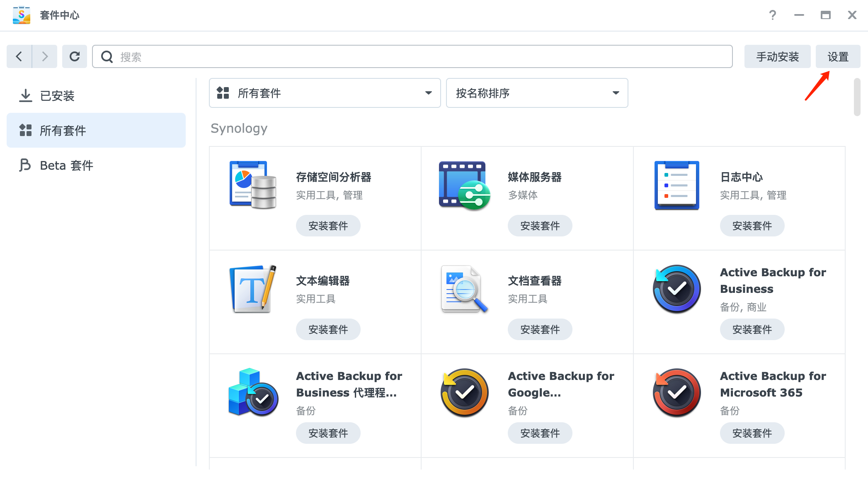Click the Package Center app icon in title bar

[x=22, y=15]
